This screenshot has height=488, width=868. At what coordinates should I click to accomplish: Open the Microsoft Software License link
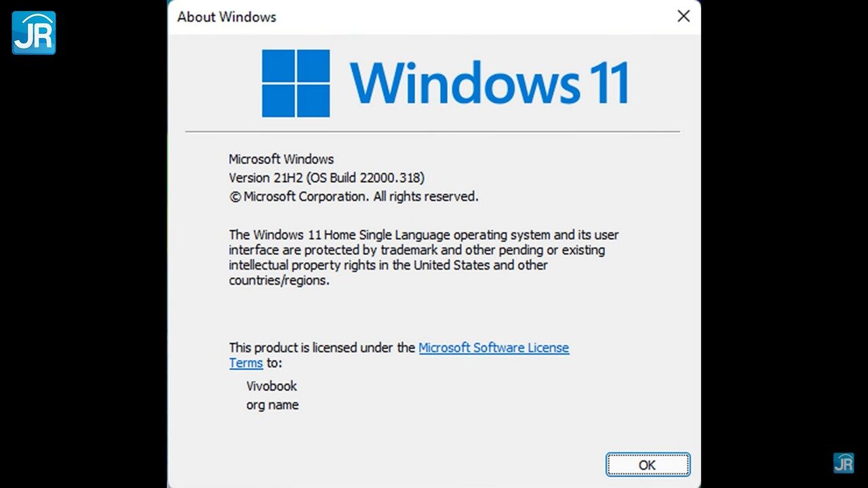[x=494, y=348]
